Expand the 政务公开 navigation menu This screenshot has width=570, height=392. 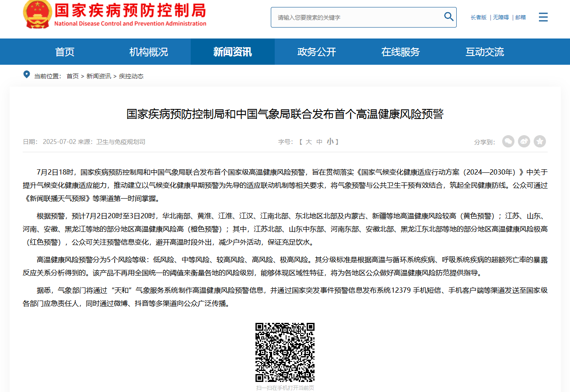(316, 52)
